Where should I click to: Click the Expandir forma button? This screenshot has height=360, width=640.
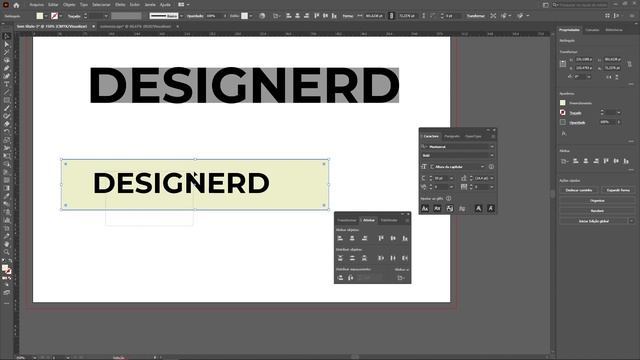[618, 190]
